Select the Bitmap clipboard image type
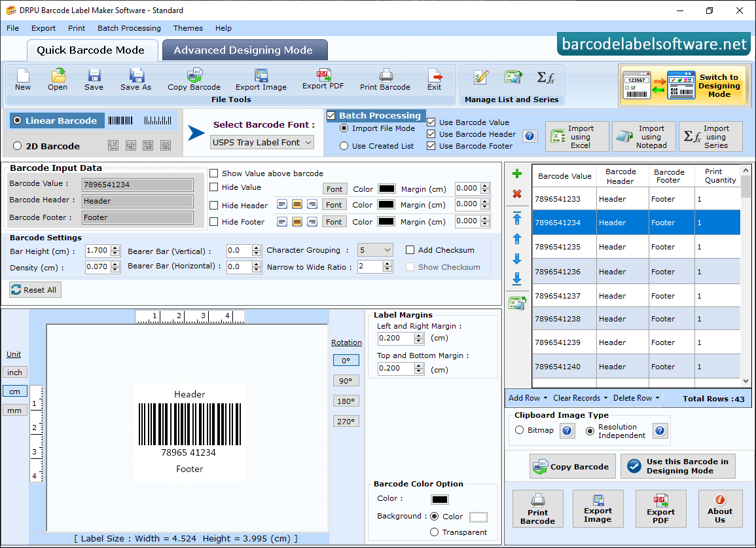 519,429
